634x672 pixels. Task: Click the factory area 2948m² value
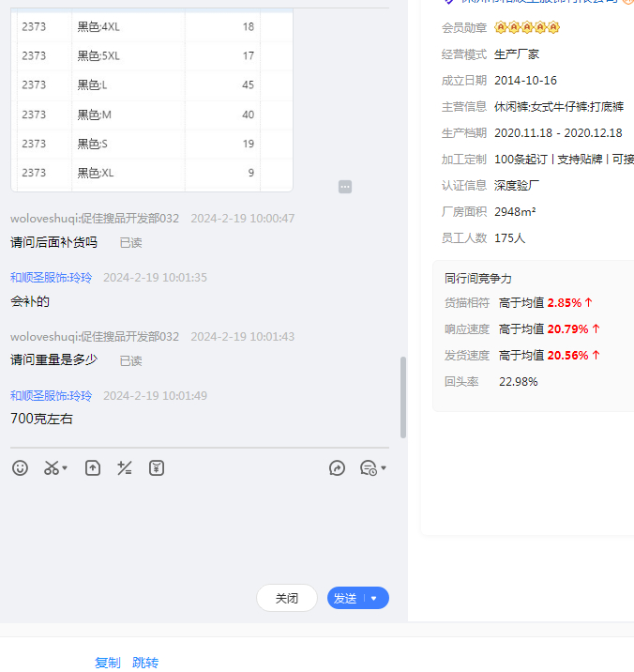[x=515, y=212]
